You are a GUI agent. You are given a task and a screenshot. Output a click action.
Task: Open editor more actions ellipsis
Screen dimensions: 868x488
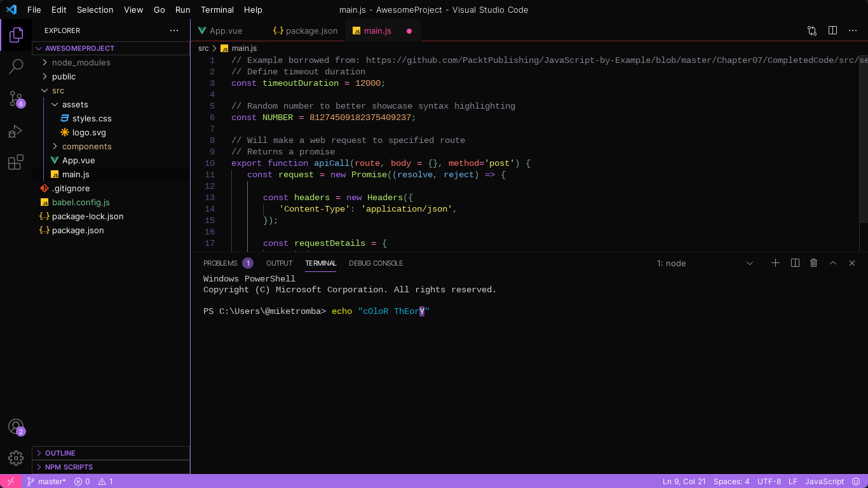click(853, 30)
